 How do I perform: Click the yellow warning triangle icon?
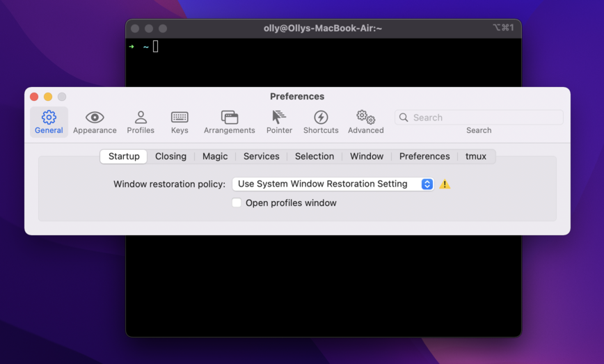coord(445,184)
